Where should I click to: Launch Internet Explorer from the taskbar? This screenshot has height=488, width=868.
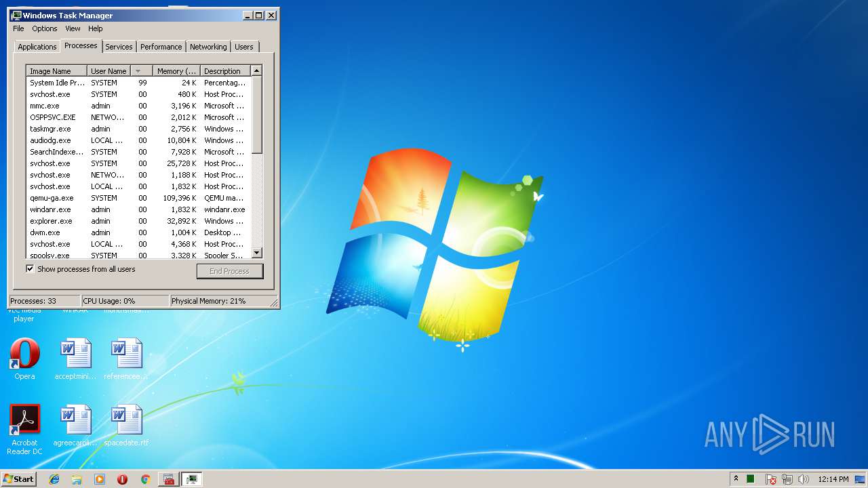54,479
